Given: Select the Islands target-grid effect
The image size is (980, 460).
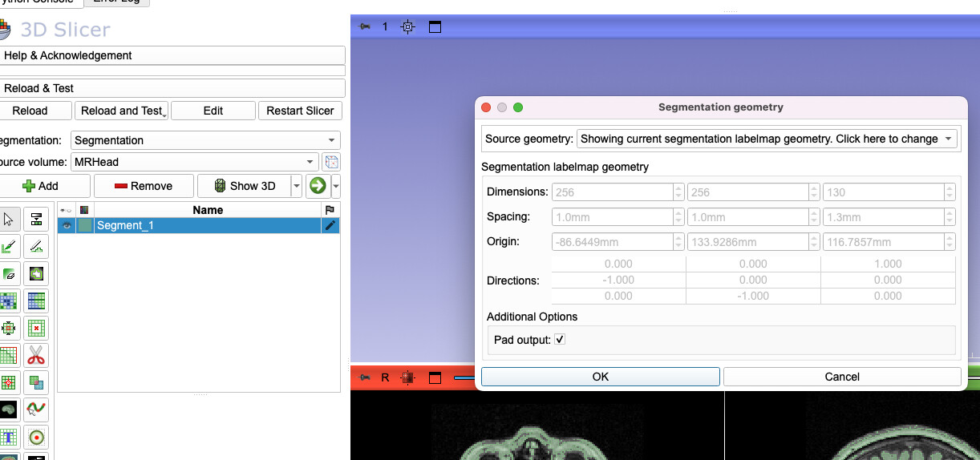Looking at the screenshot, I should point(8,382).
